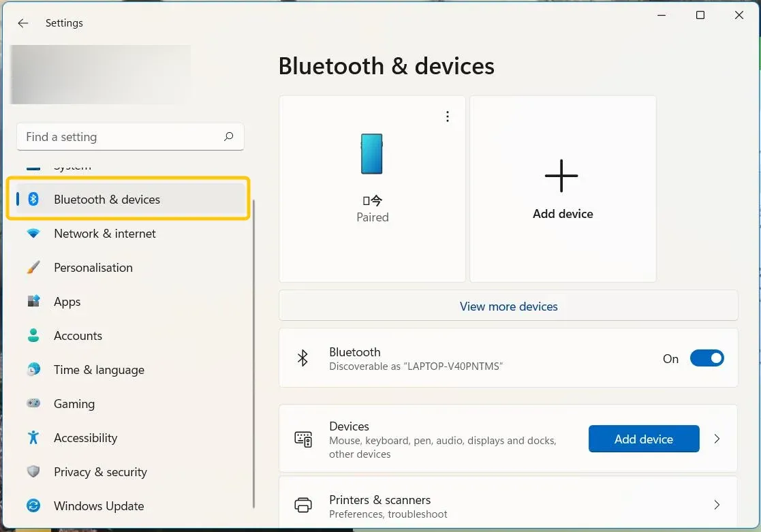Minimize the Settings window
Image resolution: width=761 pixels, height=532 pixels.
(662, 15)
